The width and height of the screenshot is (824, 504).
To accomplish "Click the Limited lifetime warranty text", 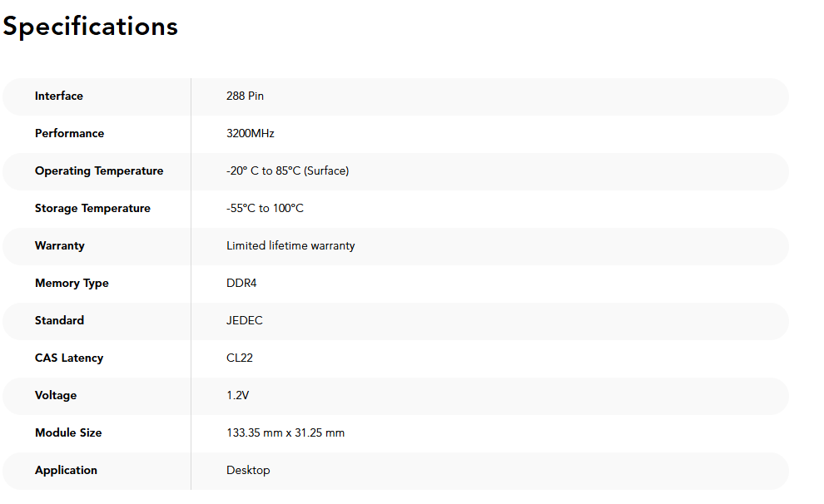I will pyautogui.click(x=290, y=245).
